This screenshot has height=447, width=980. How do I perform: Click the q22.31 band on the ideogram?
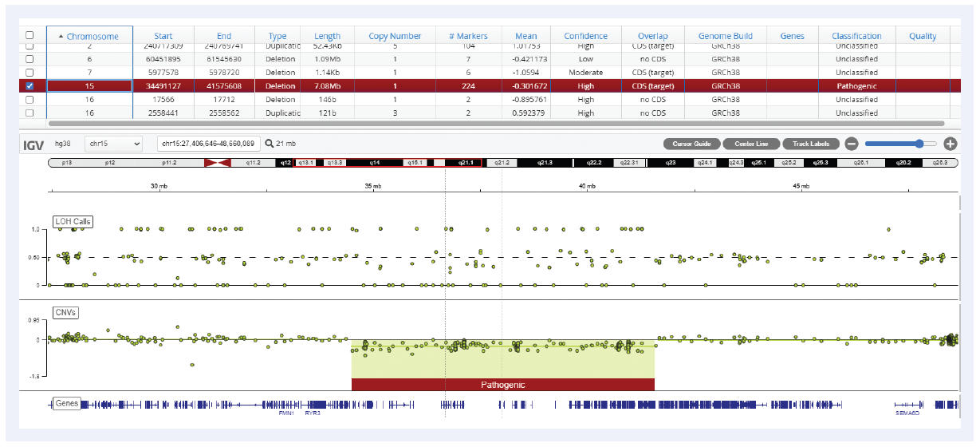[x=629, y=162]
